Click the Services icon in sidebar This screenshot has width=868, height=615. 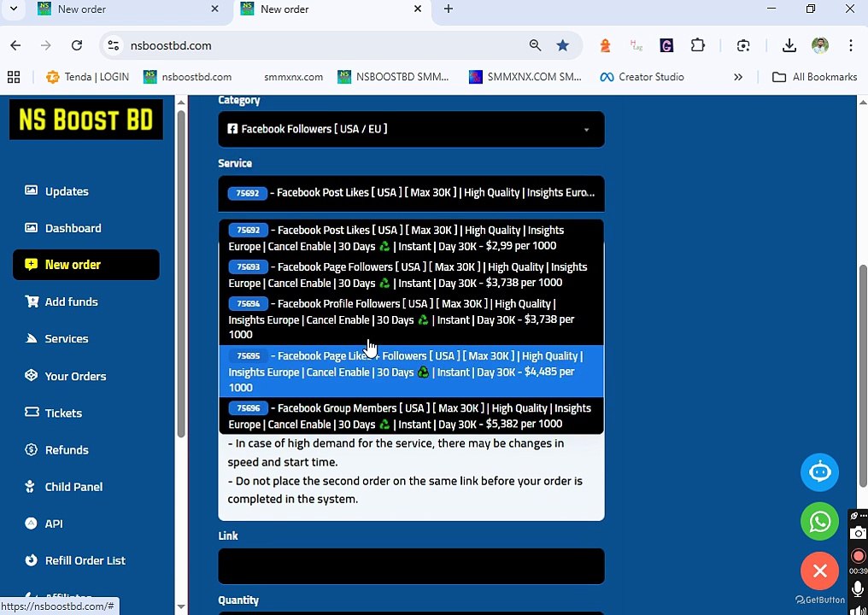pos(31,338)
